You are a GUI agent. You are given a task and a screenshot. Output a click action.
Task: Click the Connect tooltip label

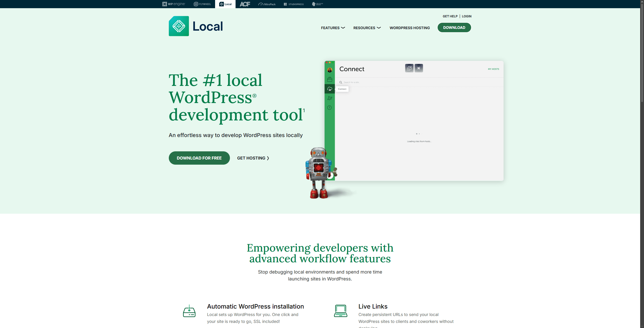(342, 89)
